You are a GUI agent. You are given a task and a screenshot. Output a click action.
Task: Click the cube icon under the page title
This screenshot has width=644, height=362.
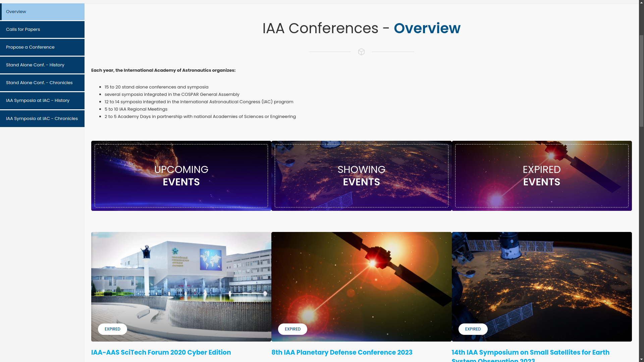pyautogui.click(x=361, y=52)
